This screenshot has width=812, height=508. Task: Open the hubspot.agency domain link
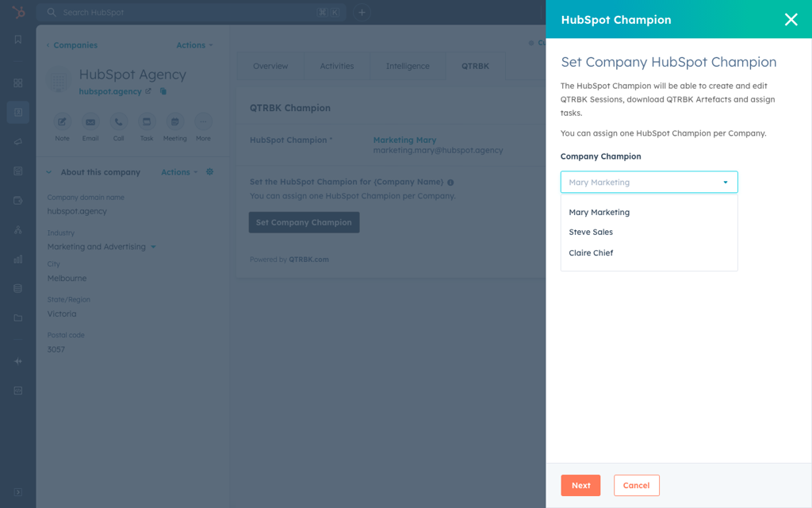[109, 91]
